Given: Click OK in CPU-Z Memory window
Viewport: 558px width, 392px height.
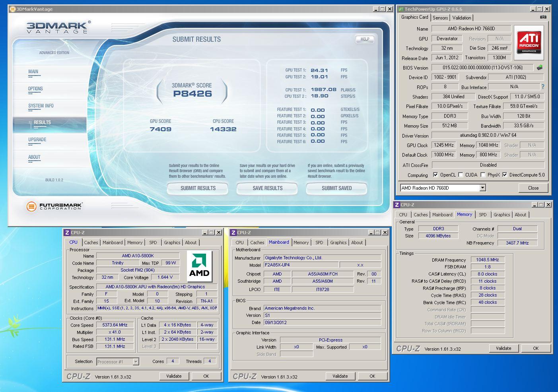Looking at the screenshot, I should click(x=536, y=348).
